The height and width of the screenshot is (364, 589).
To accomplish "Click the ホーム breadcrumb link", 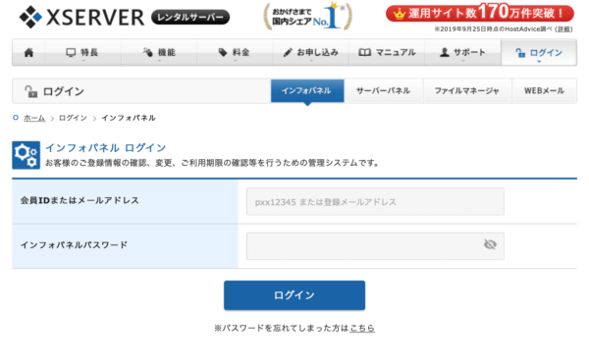I will coord(34,118).
